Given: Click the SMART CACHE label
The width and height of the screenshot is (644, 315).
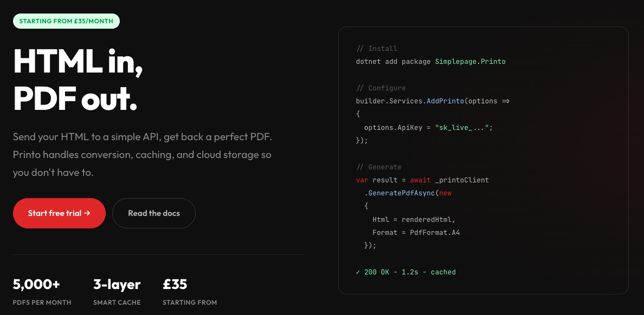Looking at the screenshot, I should [117, 303].
